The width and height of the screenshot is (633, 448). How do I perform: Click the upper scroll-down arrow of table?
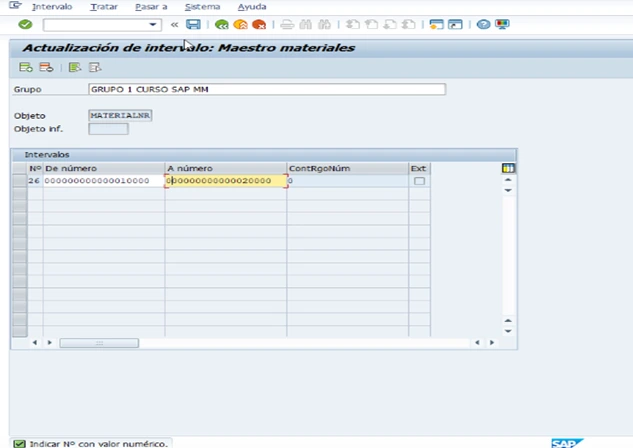click(x=508, y=190)
